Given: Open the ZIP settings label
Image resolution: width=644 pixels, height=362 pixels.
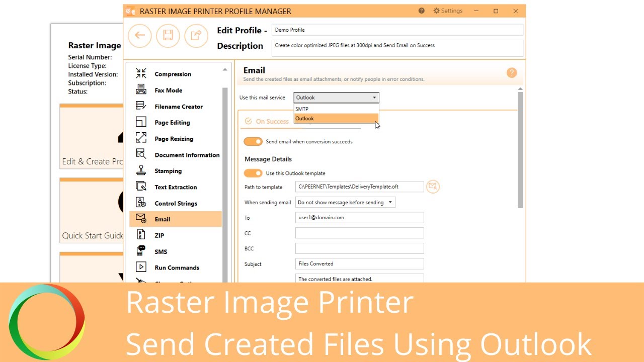Looking at the screenshot, I should pos(159,235).
